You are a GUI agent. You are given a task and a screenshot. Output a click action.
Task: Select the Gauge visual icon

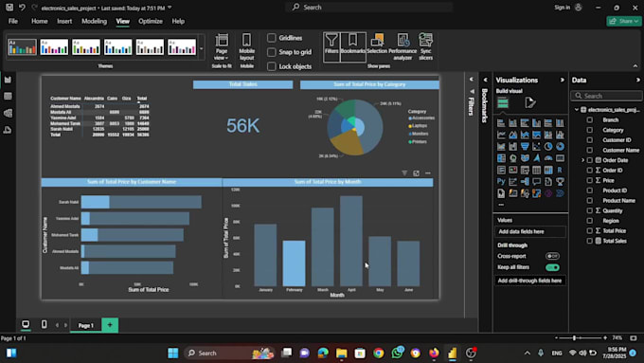click(548, 158)
